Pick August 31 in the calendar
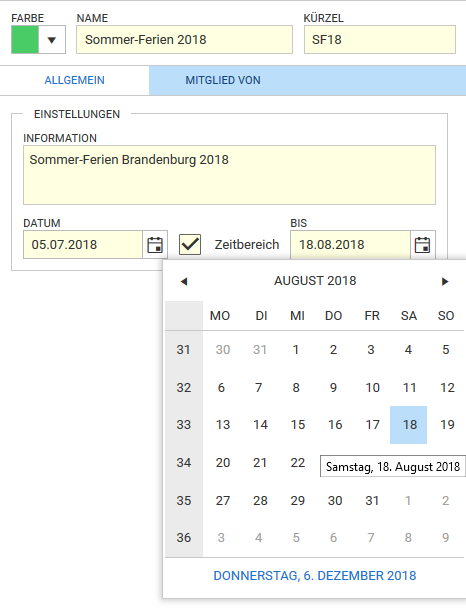Image resolution: width=466 pixels, height=616 pixels. click(372, 500)
